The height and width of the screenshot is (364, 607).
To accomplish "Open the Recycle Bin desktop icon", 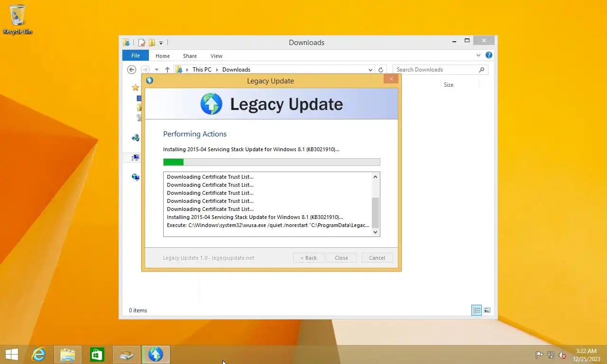I will tap(18, 19).
